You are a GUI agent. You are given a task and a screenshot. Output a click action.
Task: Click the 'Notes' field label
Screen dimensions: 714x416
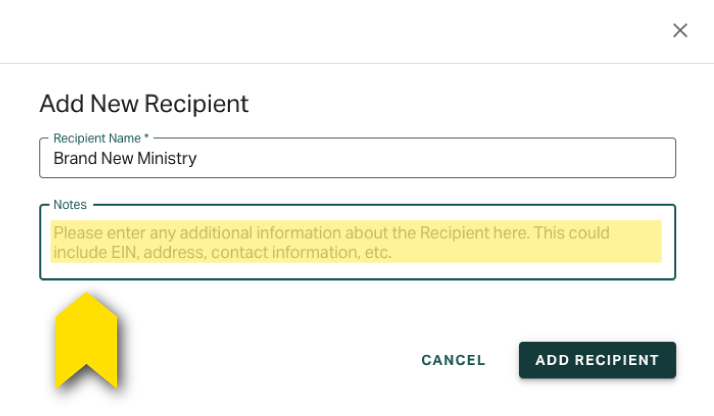(x=70, y=205)
